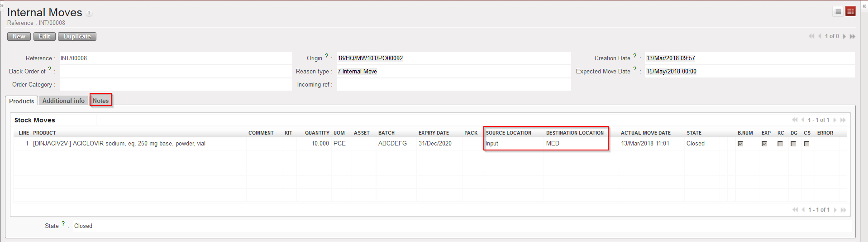Open the Notes tab
868x242 pixels.
click(x=100, y=101)
